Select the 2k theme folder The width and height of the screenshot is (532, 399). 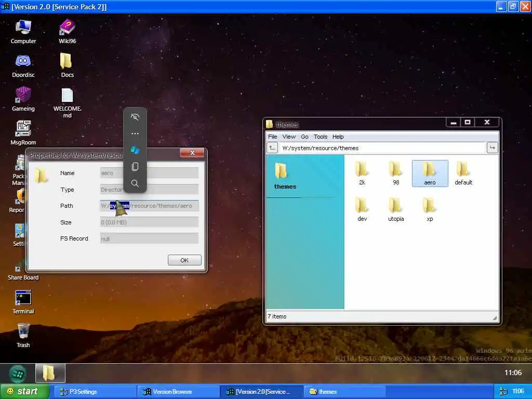tap(362, 174)
